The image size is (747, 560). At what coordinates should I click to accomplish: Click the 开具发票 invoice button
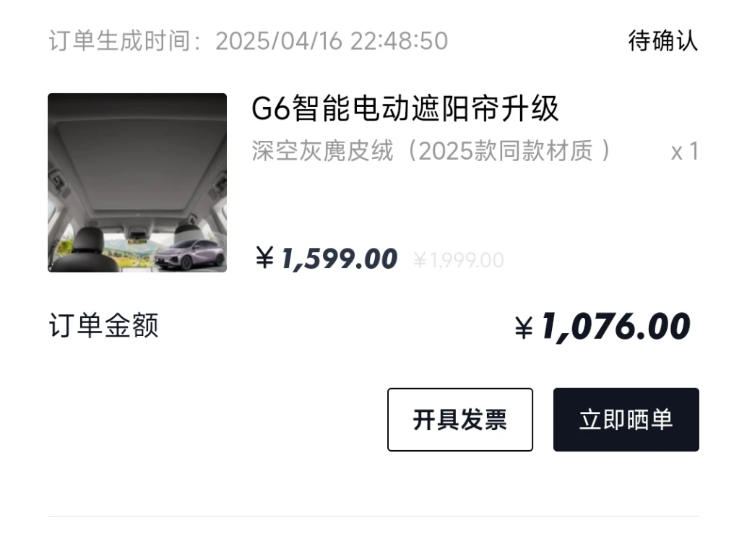459,419
